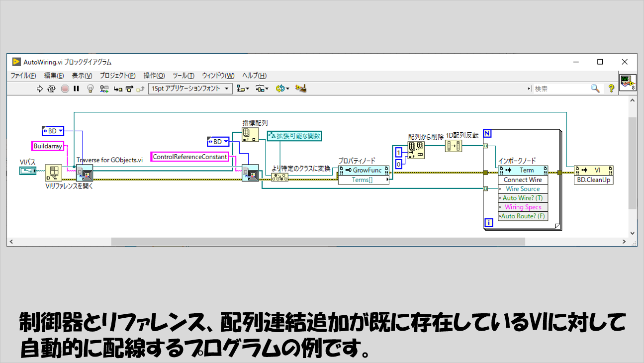Expand the Reorder dropdown in the toolbar
The width and height of the screenshot is (644, 363).
(x=282, y=89)
